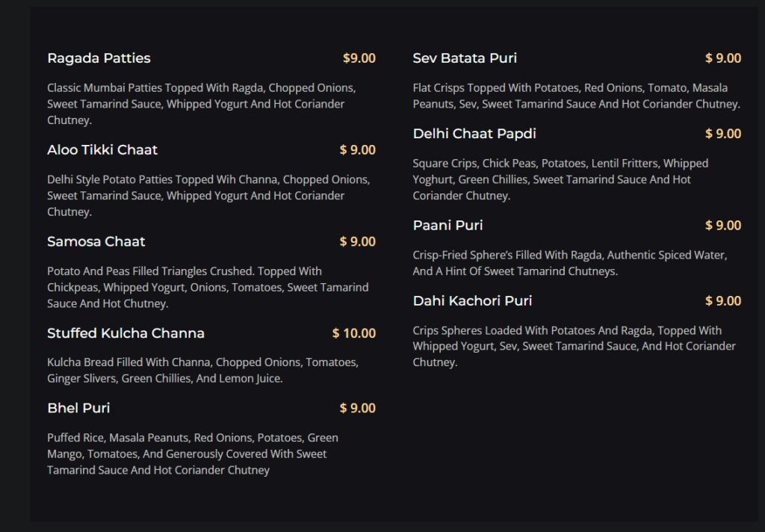
Task: Click the Bhel Puri description paragraph
Action: coord(193,454)
